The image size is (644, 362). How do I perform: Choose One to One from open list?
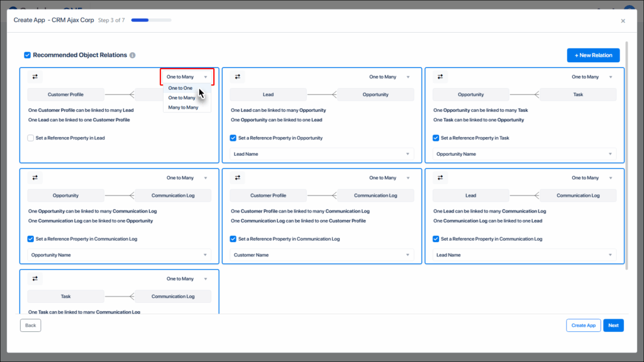coord(187,88)
